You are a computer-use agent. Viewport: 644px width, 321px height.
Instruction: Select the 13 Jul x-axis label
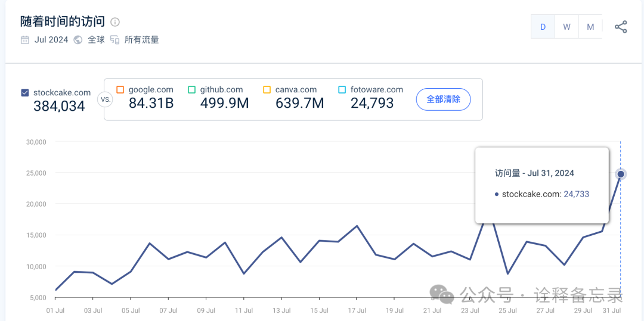[x=281, y=310]
